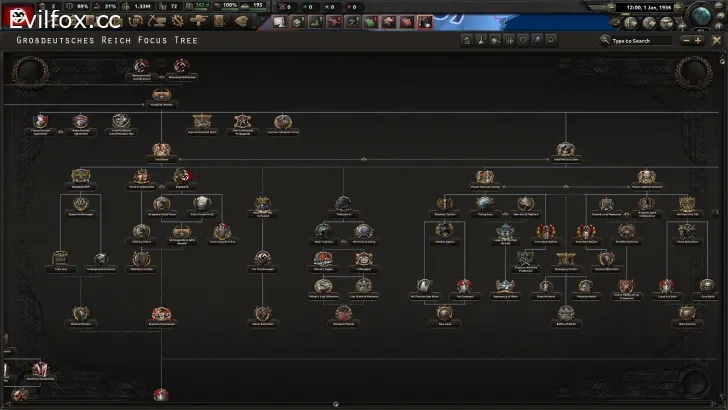Zoom out with the minus button
728x410 pixels.
tap(685, 40)
